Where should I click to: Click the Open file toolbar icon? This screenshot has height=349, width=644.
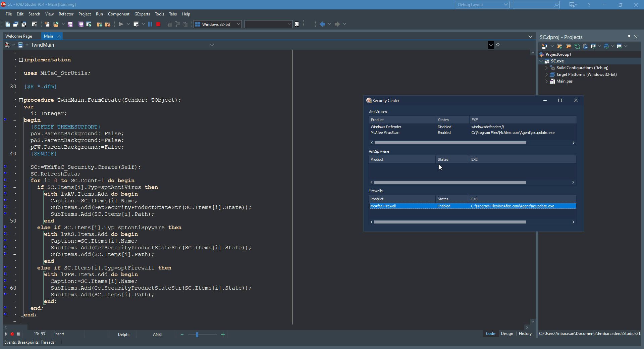(56, 24)
